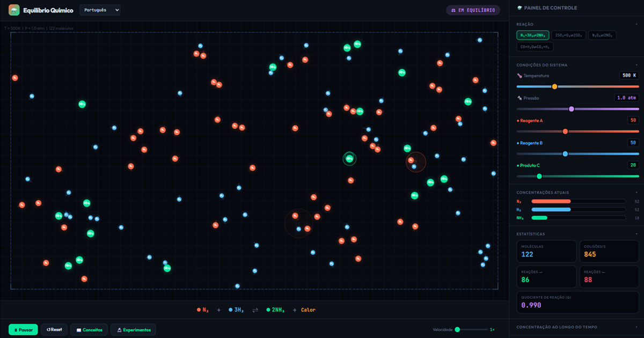Click the Temperatura slider handle
The image size is (644, 338).
554,86
